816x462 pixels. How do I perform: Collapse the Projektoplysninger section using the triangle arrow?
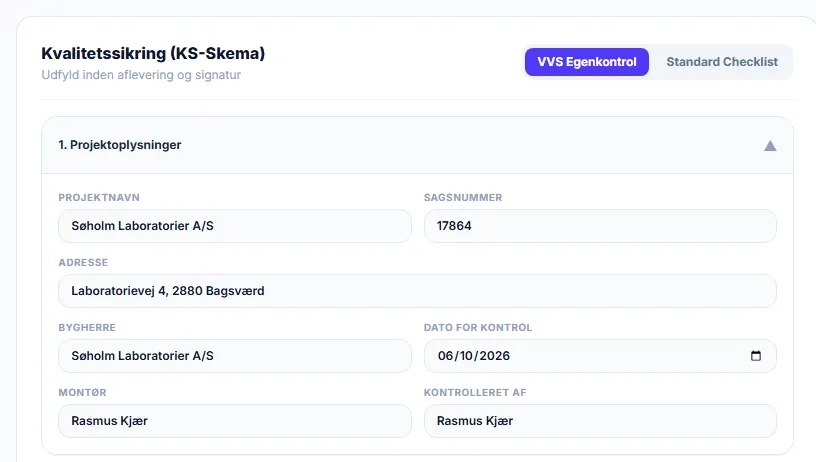point(770,146)
